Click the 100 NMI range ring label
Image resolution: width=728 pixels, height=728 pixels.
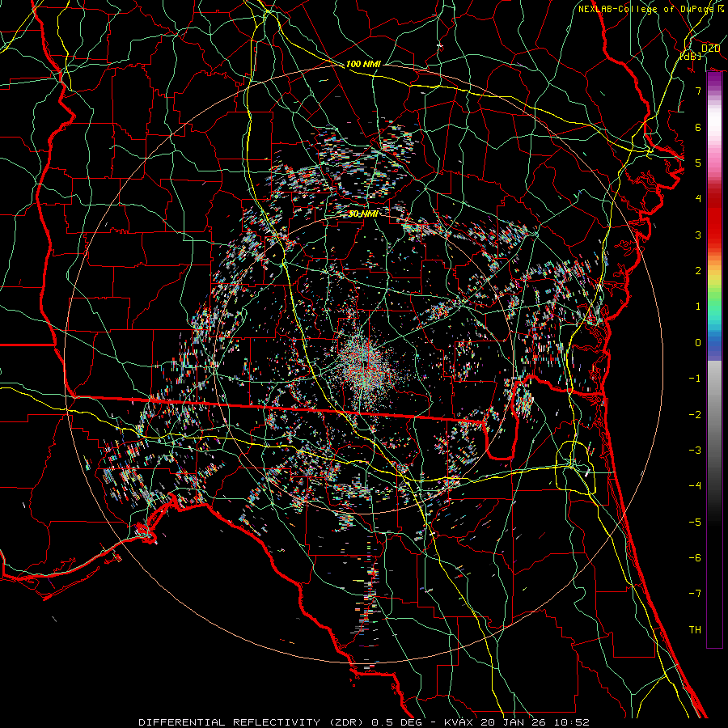[x=363, y=63]
